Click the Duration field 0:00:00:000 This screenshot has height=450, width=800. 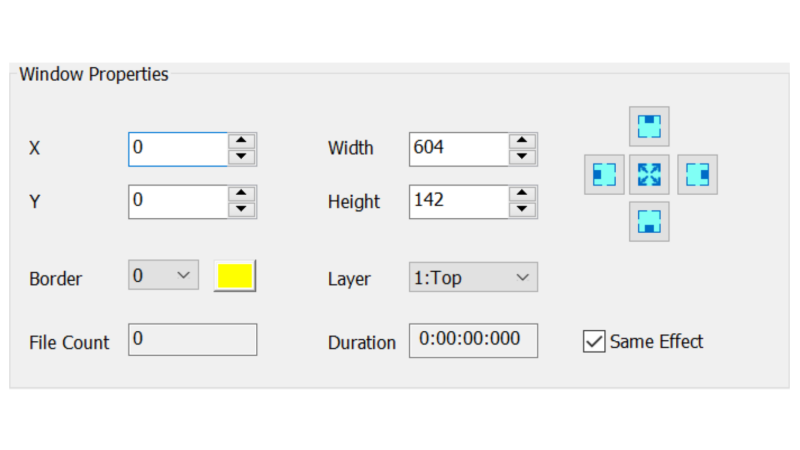[473, 340]
